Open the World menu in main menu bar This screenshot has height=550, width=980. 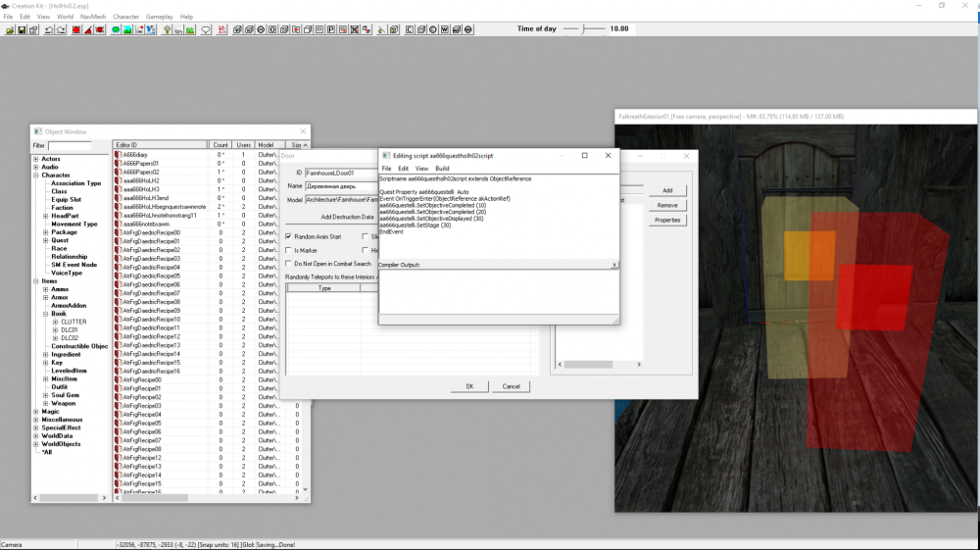pyautogui.click(x=65, y=17)
